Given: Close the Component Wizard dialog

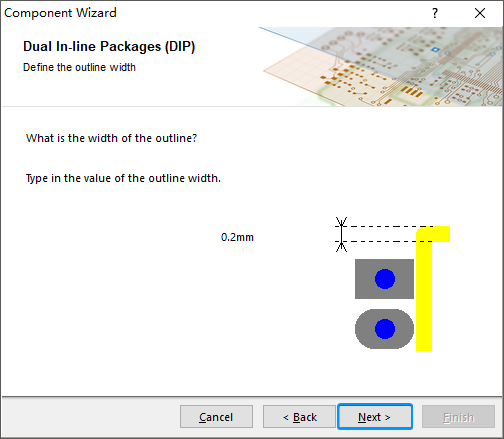Looking at the screenshot, I should pyautogui.click(x=480, y=13).
